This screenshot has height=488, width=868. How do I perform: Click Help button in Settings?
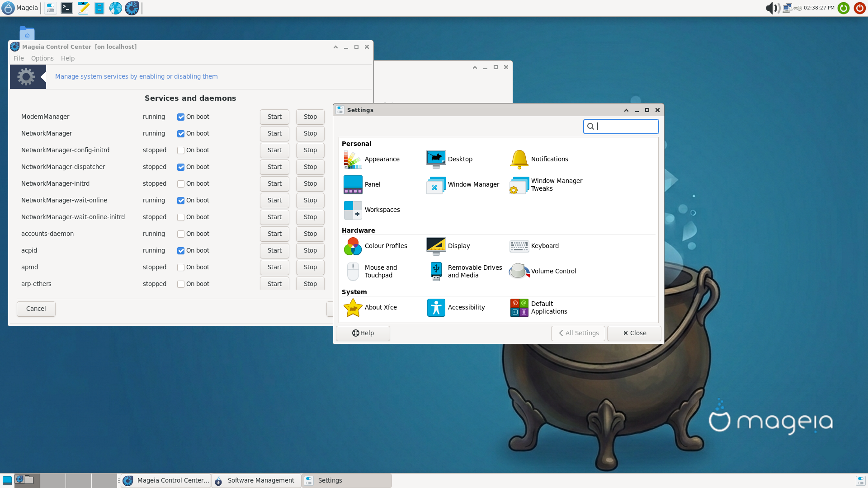coord(363,333)
